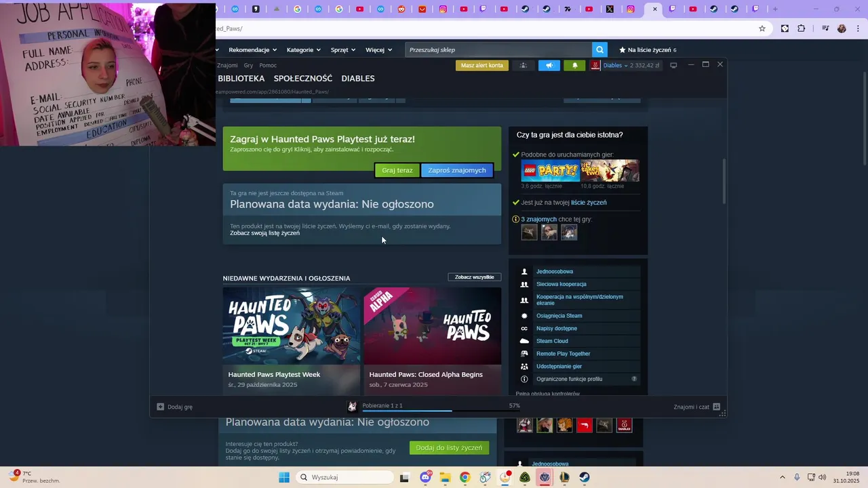This screenshot has height=488, width=868.
Task: Click the Osiągnięcia Steam icon
Action: coord(524,316)
